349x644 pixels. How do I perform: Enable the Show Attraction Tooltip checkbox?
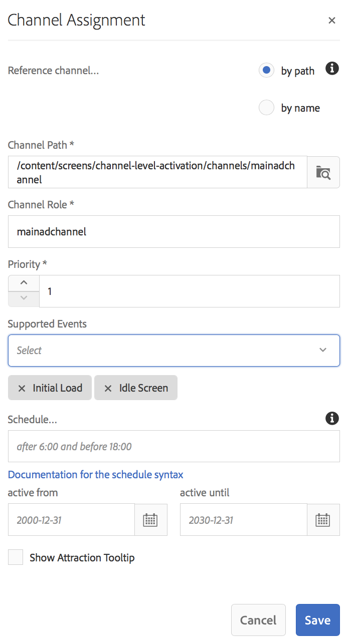coord(16,557)
